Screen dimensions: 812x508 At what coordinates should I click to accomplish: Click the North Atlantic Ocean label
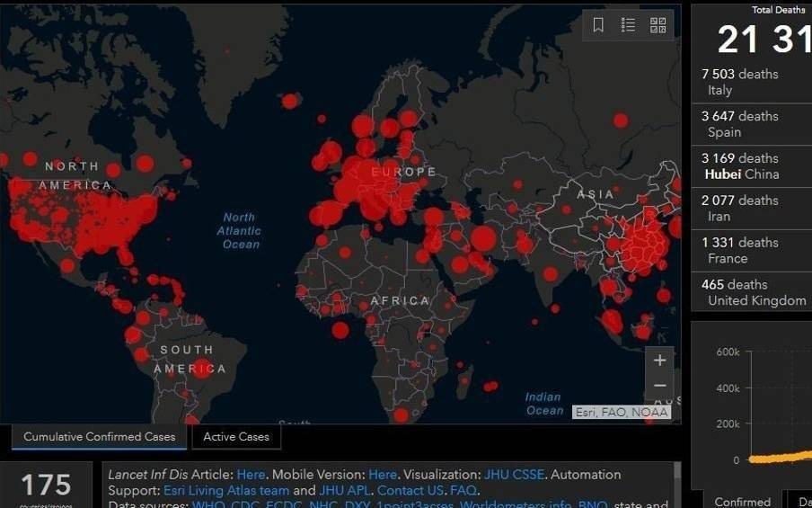(239, 231)
